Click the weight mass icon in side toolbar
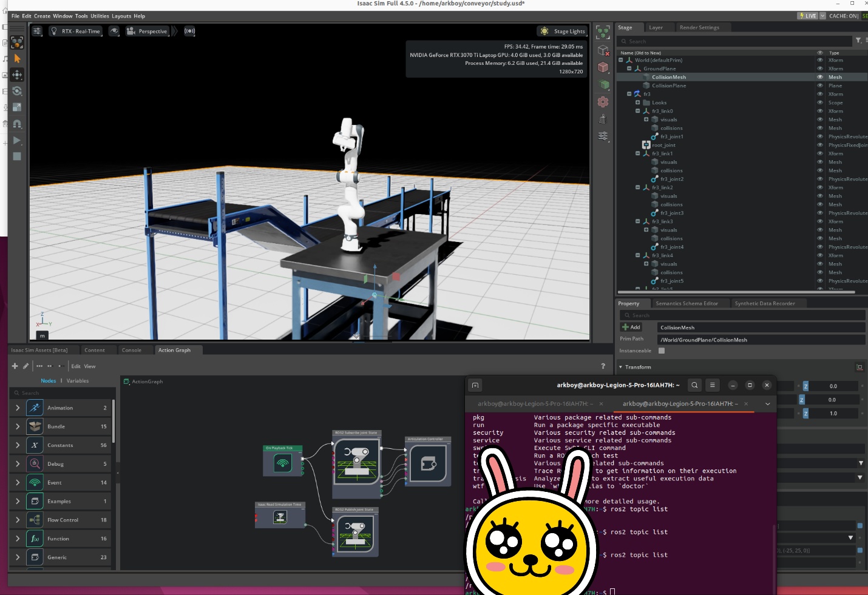 click(603, 119)
